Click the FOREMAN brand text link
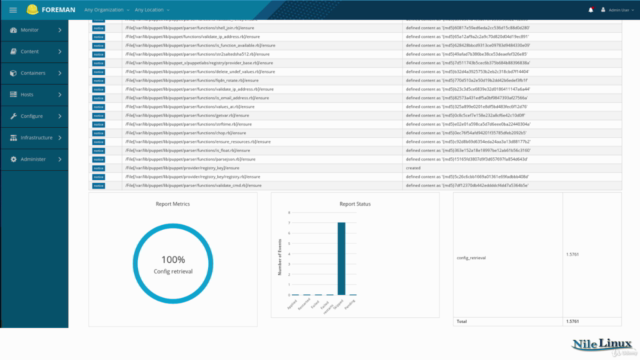640x360 pixels. pyautogui.click(x=58, y=10)
